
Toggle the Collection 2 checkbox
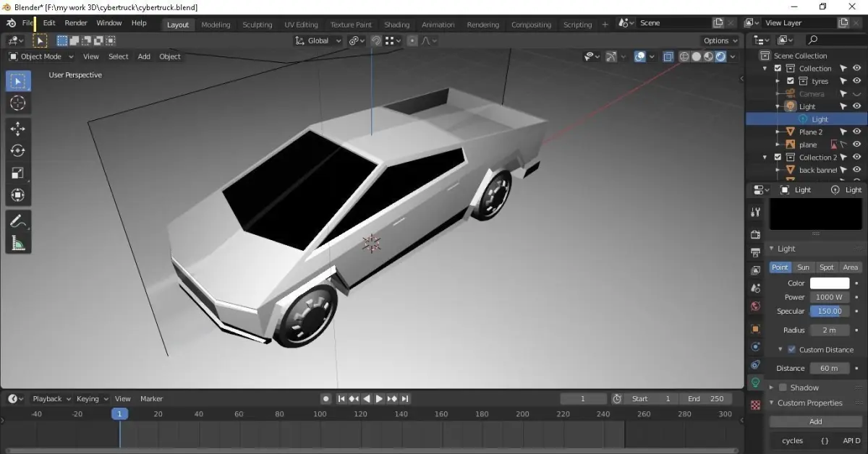[x=778, y=157]
